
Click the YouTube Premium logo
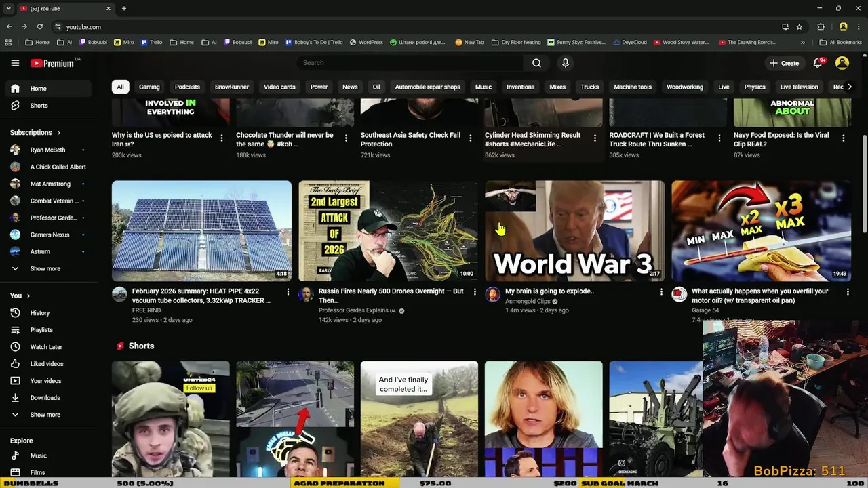[x=52, y=63]
